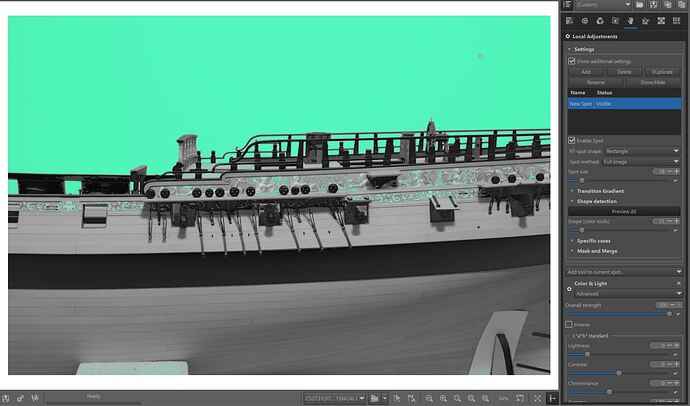690x406 pixels.
Task: Reset the Lightness slider
Action: click(676, 355)
